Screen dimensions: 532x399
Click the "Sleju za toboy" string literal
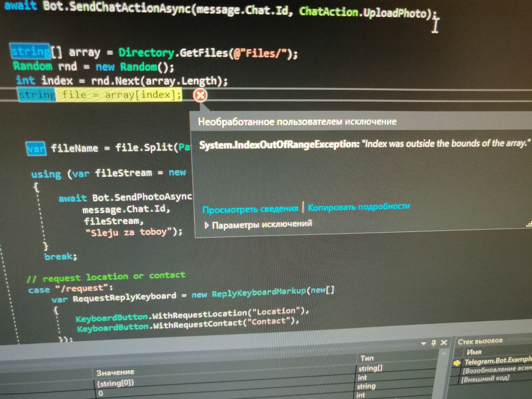tap(129, 232)
